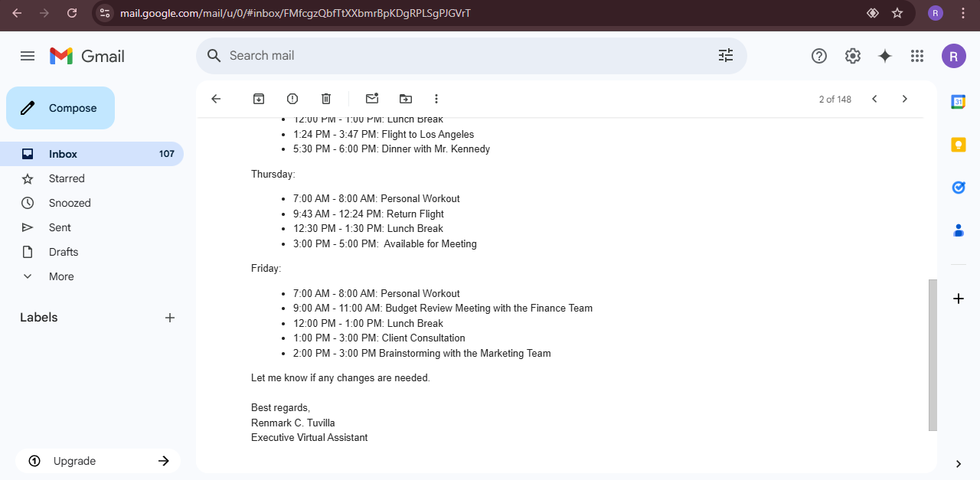
Task: Open the More options three-dot menu
Action: coord(436,99)
